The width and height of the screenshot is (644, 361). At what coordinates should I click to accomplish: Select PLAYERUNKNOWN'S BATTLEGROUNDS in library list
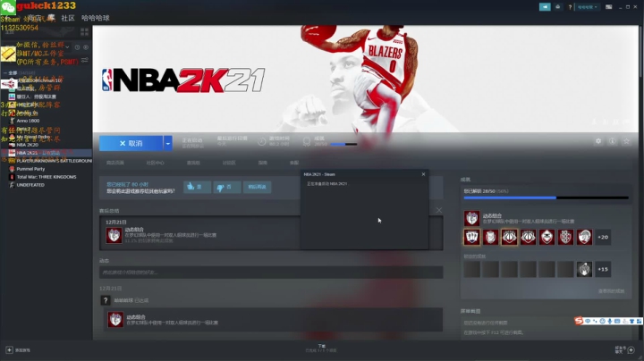[x=55, y=161]
